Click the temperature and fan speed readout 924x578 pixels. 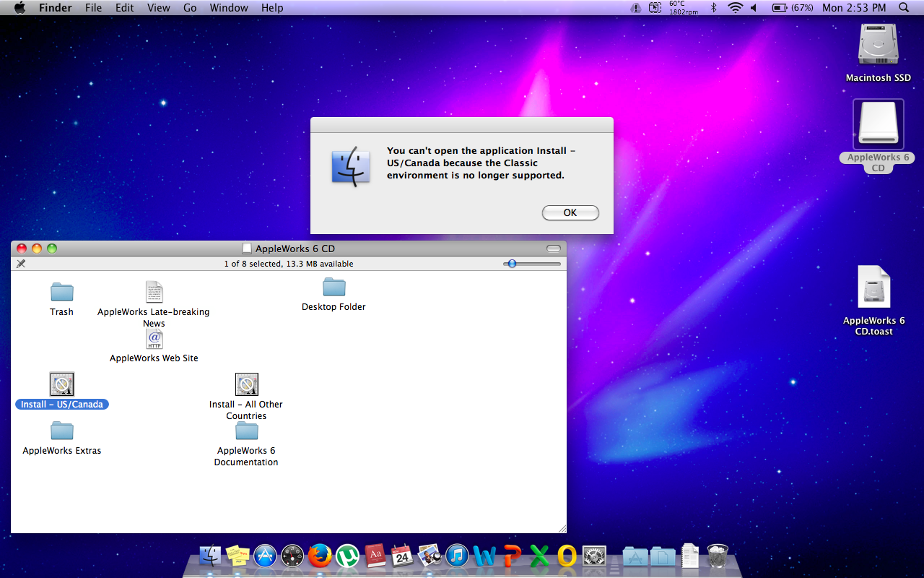pyautogui.click(x=683, y=8)
